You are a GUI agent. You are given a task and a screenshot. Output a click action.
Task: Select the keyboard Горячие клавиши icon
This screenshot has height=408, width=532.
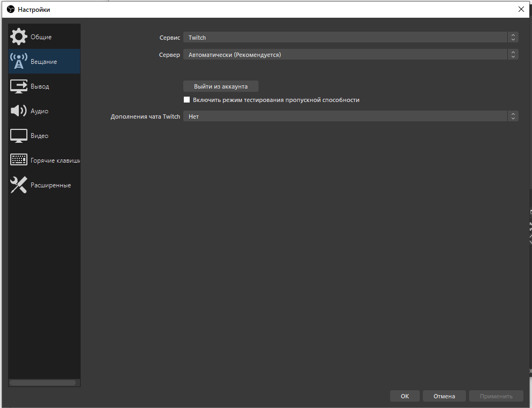tap(19, 159)
